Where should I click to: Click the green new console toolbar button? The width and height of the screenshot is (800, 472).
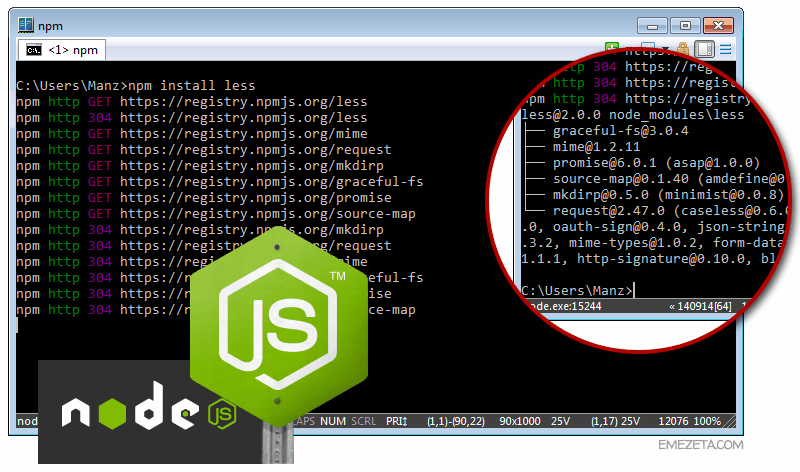click(x=612, y=48)
